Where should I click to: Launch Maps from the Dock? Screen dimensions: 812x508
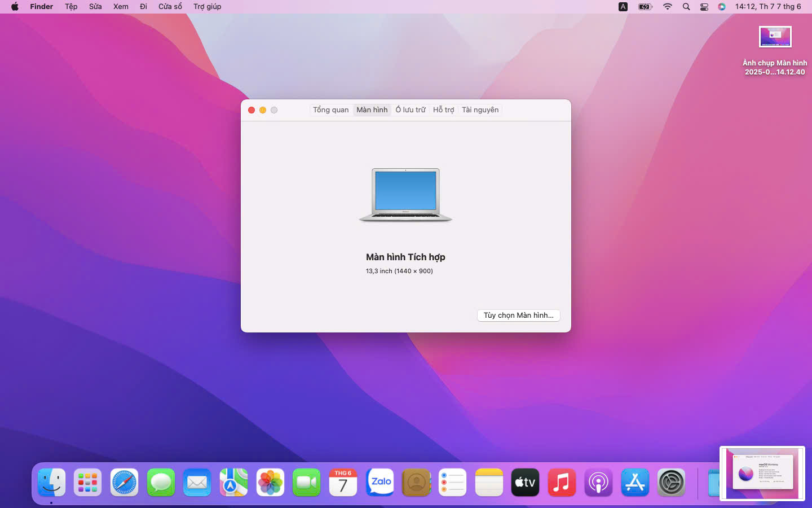point(233,483)
